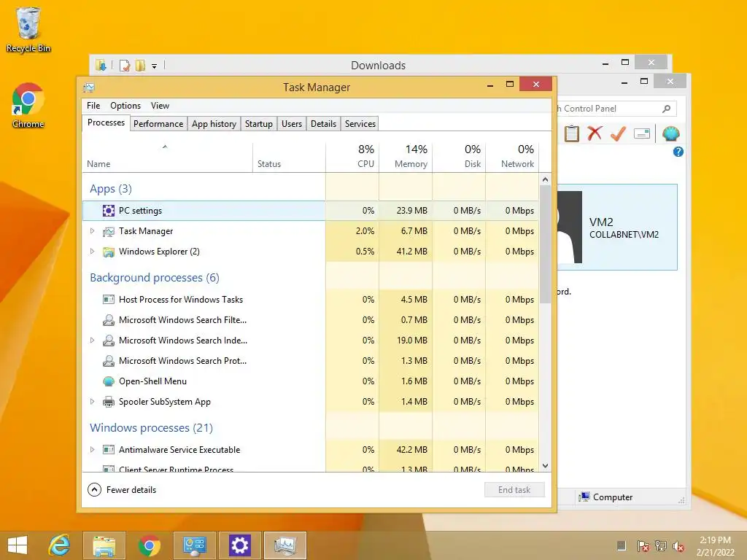Click the Task Manager title bar icon
Image resolution: width=747 pixels, height=560 pixels.
[x=89, y=87]
